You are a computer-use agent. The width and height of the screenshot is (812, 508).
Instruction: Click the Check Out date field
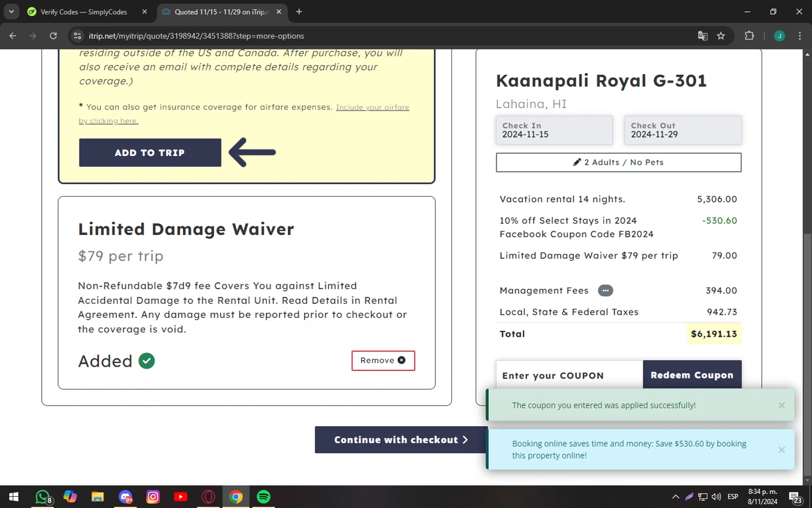[x=683, y=130]
